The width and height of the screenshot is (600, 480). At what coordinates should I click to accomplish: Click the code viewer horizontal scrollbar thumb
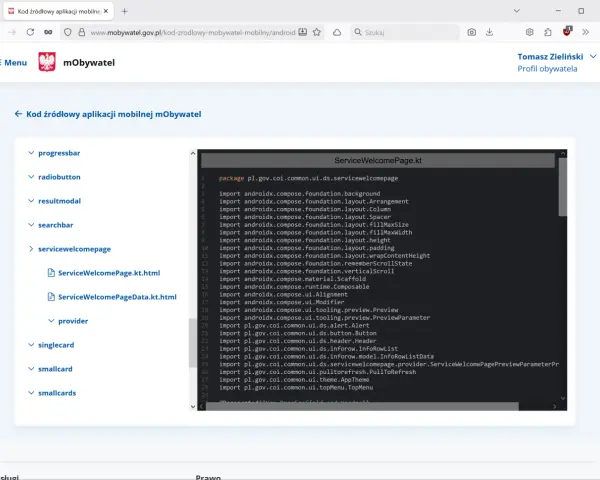[362, 406]
